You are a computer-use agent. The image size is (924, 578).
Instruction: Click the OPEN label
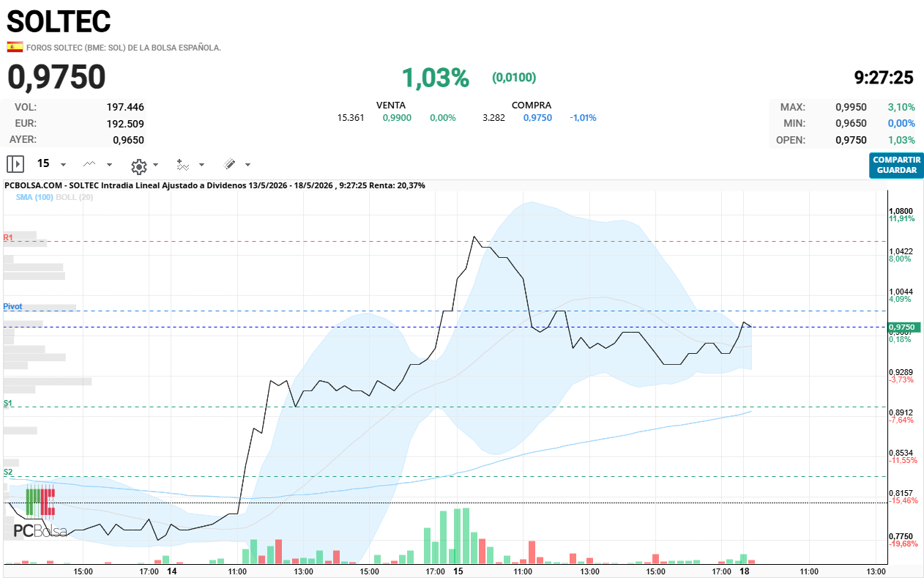pos(791,140)
